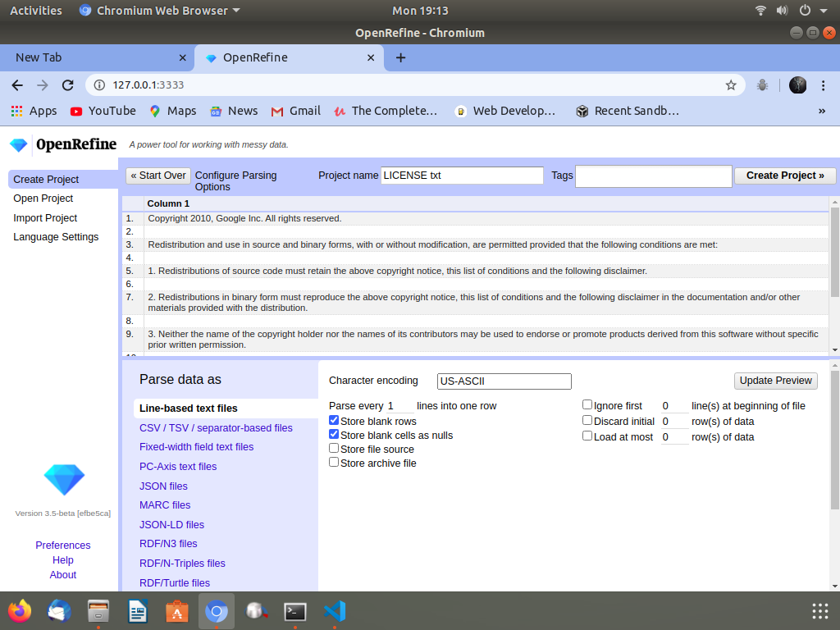This screenshot has width=840, height=630.
Task: Click the Character encoding field
Action: point(504,381)
